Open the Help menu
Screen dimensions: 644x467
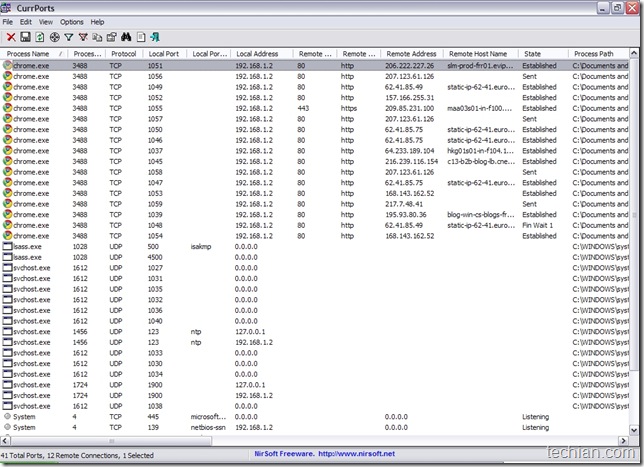97,22
